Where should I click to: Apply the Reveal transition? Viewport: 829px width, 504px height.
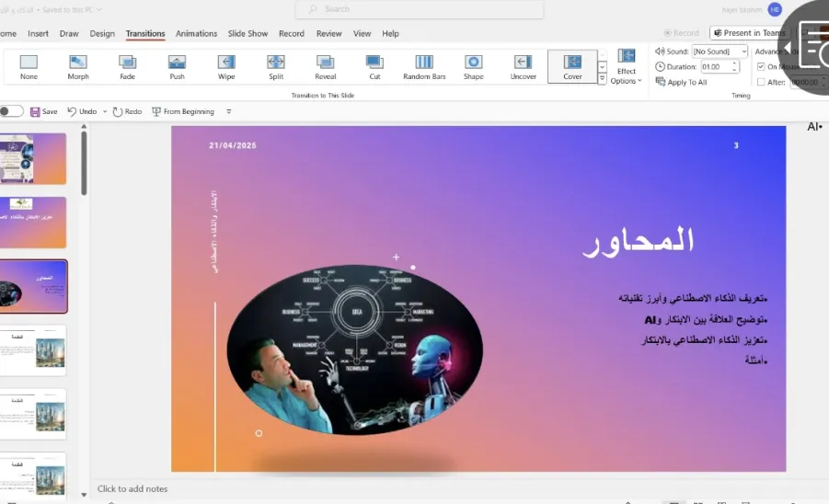(x=325, y=67)
